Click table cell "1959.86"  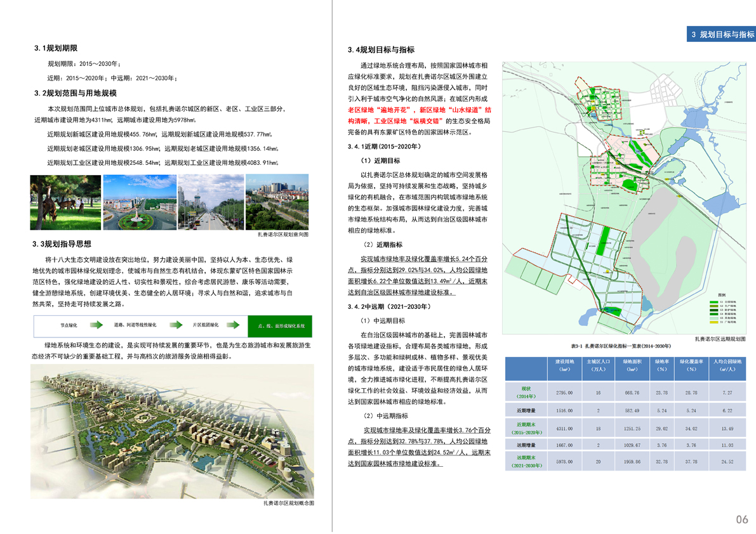click(632, 462)
